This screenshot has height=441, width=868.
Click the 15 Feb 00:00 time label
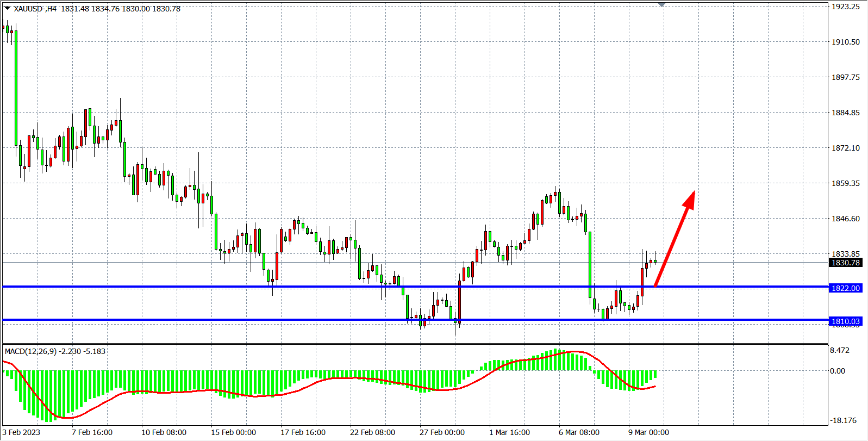pos(233,432)
